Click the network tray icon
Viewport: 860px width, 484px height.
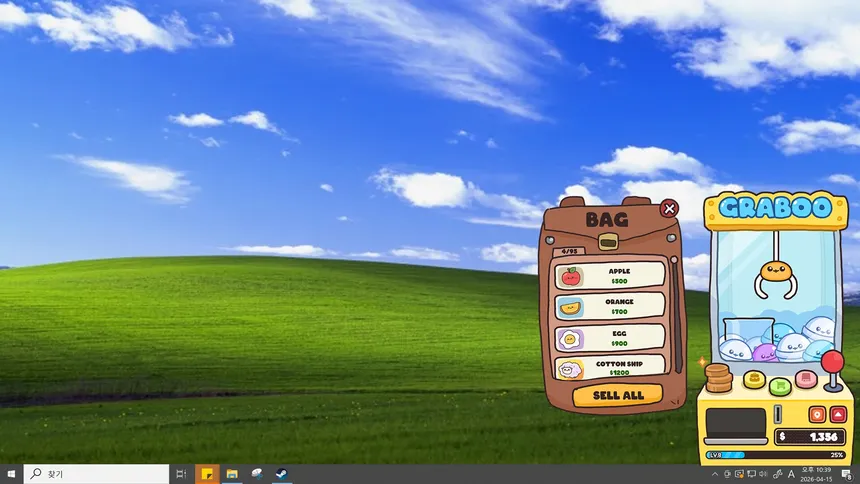(x=751, y=474)
